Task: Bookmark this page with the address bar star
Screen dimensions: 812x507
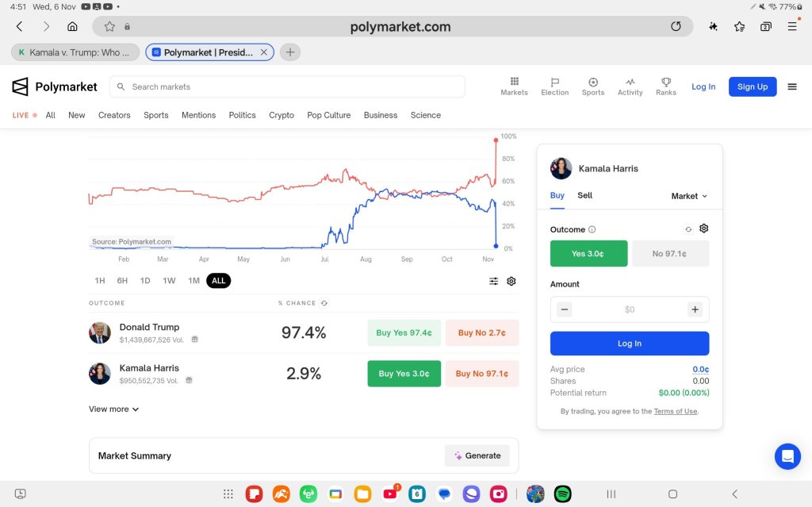Action: [x=109, y=26]
